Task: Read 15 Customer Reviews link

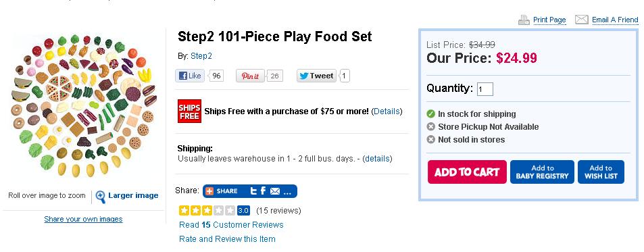Action: tap(231, 225)
